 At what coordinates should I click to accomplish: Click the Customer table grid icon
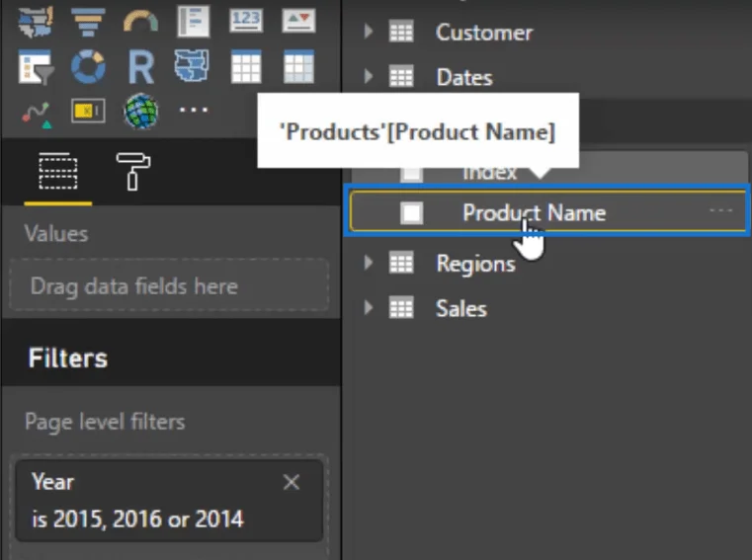(x=401, y=33)
